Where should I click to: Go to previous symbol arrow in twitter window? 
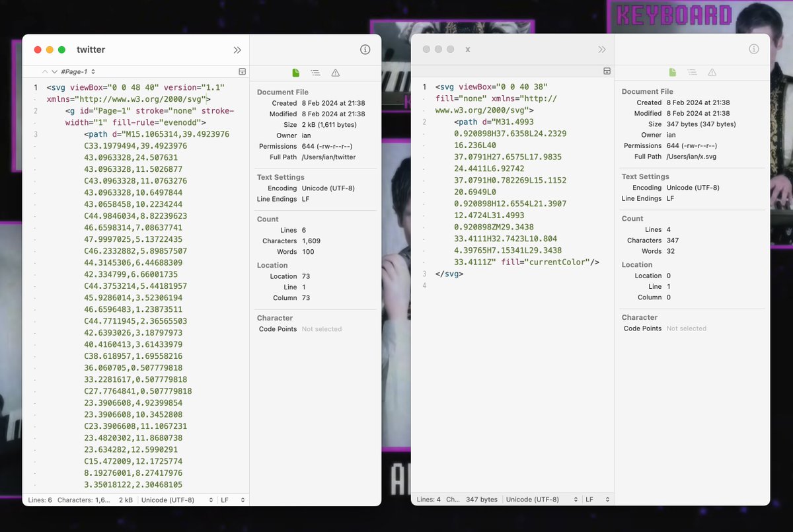click(x=44, y=71)
